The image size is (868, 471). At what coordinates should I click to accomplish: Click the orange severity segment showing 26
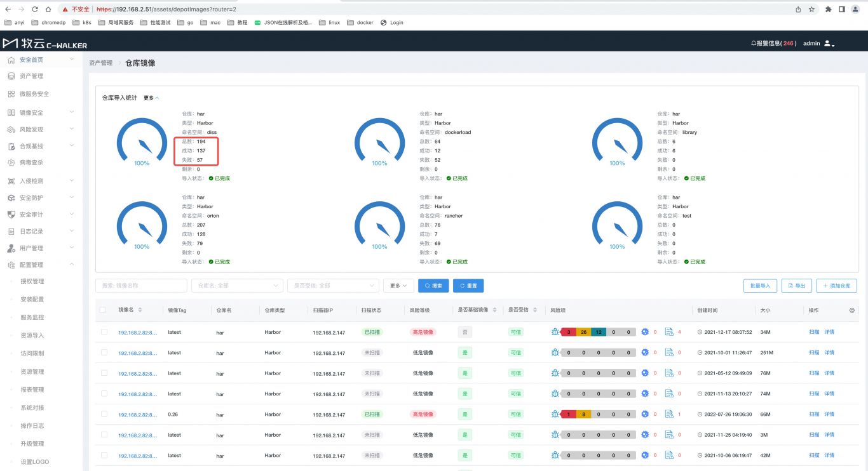(583, 332)
